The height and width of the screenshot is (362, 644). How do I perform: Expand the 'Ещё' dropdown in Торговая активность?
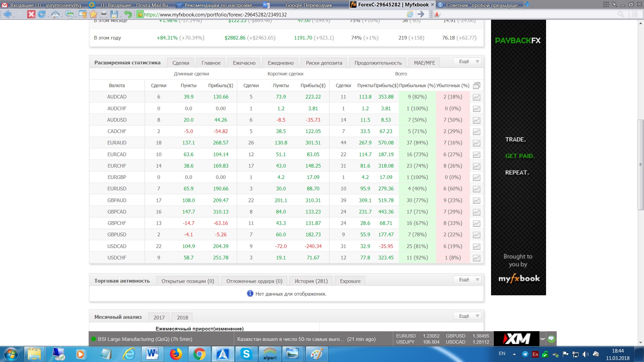point(468,280)
